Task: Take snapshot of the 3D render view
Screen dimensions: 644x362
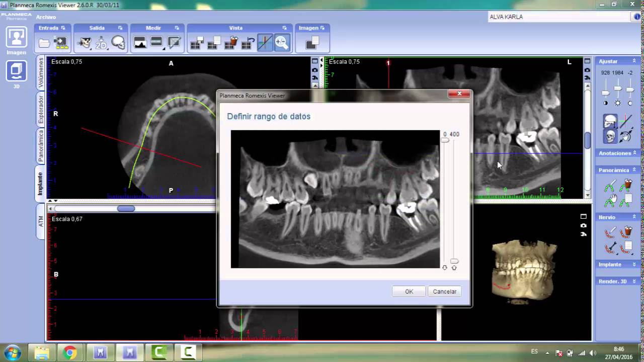Action: click(x=584, y=225)
